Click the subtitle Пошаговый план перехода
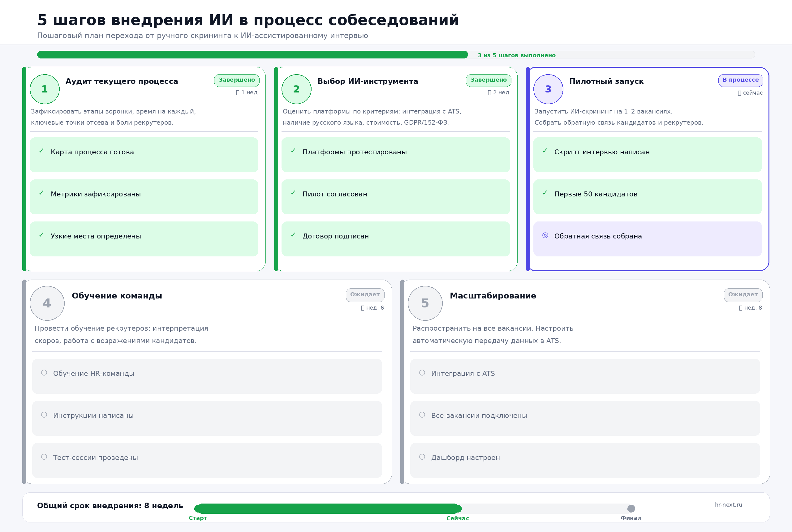 203,36
